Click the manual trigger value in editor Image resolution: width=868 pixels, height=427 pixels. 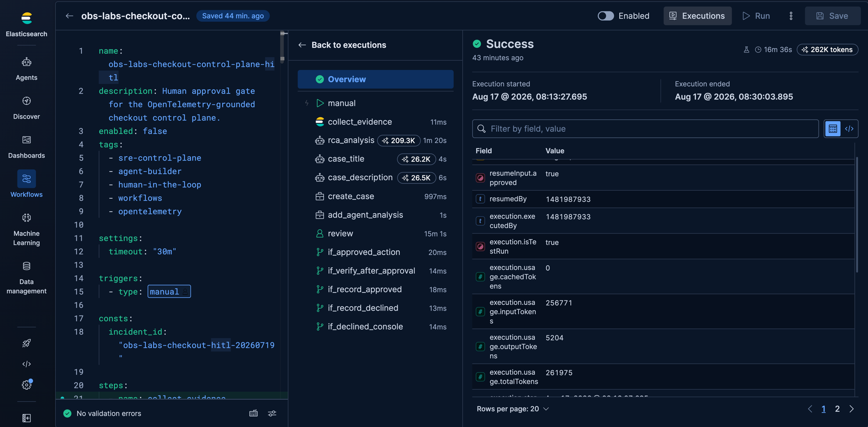click(x=169, y=292)
